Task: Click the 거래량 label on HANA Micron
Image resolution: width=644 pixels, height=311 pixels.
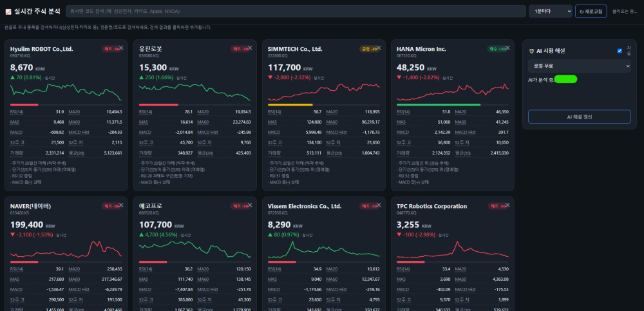Action: (402, 153)
